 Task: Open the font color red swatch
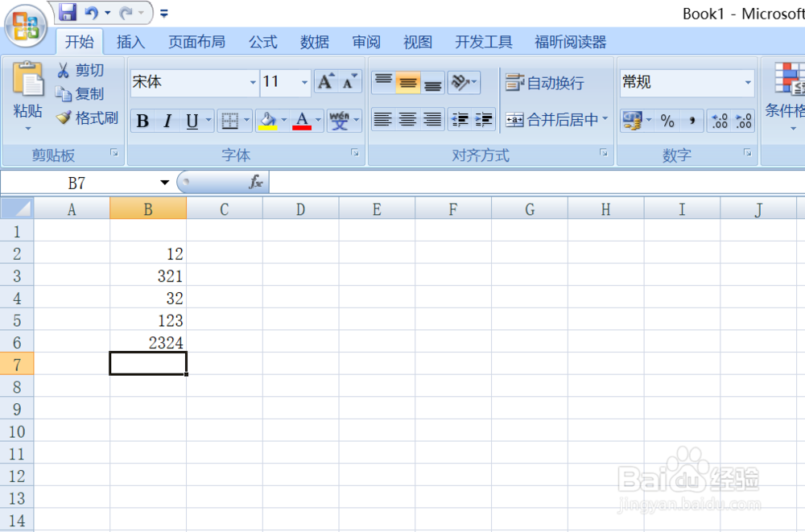[302, 121]
